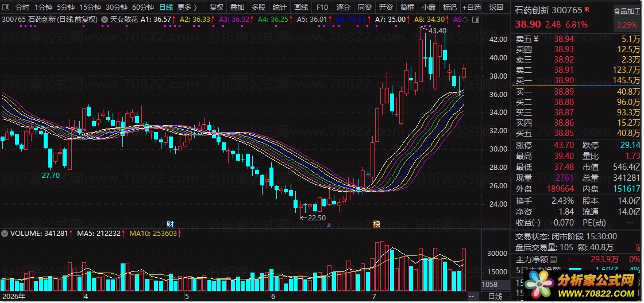Click the diamond icon next to A9
644x303 pixels.
[466, 20]
